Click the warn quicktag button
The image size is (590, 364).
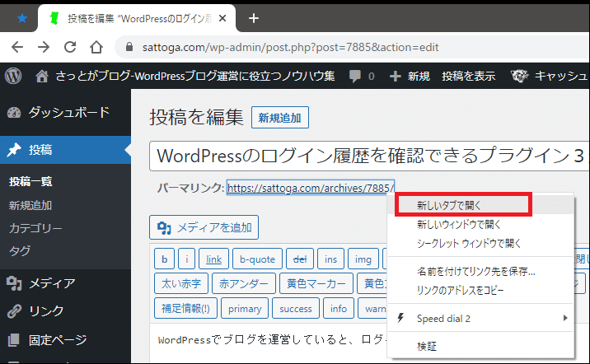coord(373,308)
